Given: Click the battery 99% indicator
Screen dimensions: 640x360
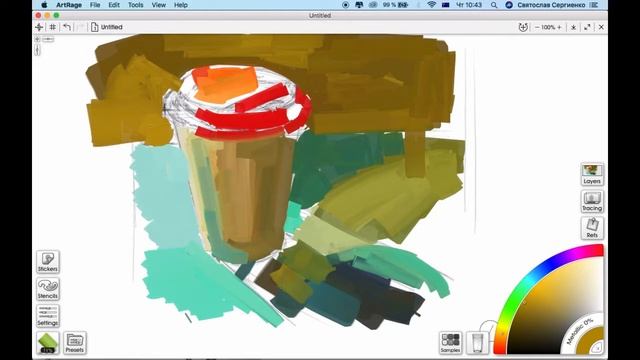Looking at the screenshot, I should pyautogui.click(x=395, y=5).
